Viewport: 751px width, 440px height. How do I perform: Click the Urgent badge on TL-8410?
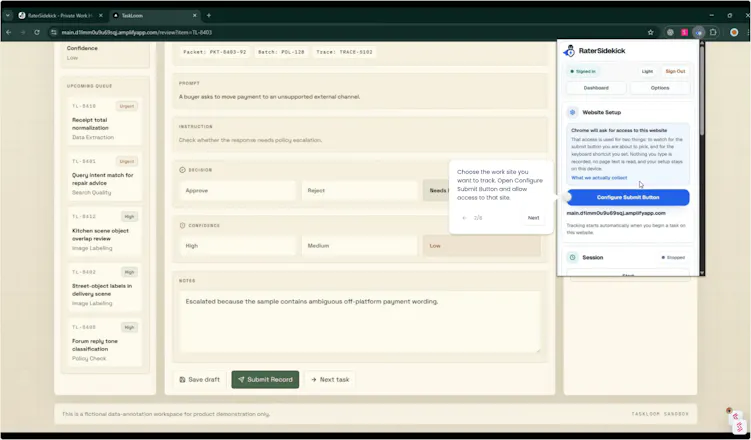pyautogui.click(x=127, y=106)
